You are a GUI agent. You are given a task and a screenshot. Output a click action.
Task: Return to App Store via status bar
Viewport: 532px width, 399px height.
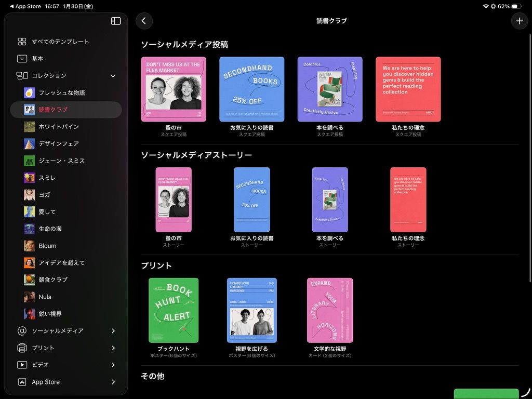[25, 6]
